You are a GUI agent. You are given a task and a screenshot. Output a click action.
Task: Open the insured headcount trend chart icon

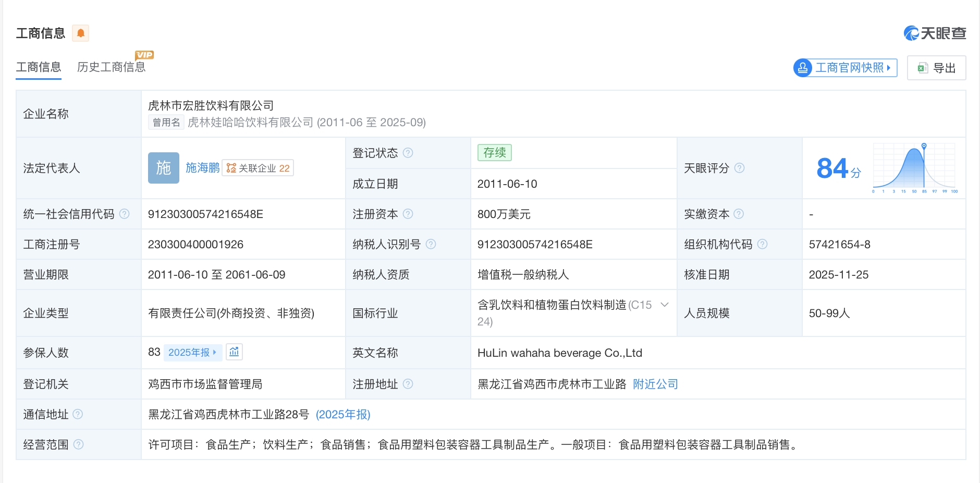pos(234,352)
